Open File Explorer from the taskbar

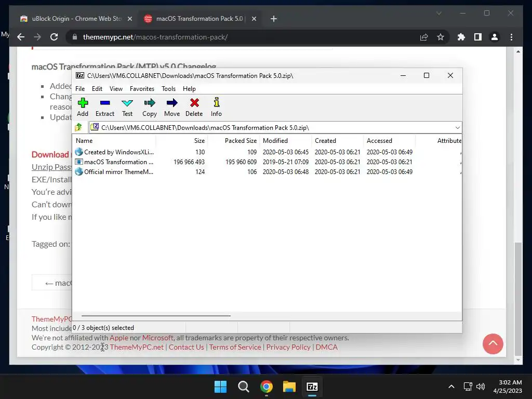pos(289,387)
